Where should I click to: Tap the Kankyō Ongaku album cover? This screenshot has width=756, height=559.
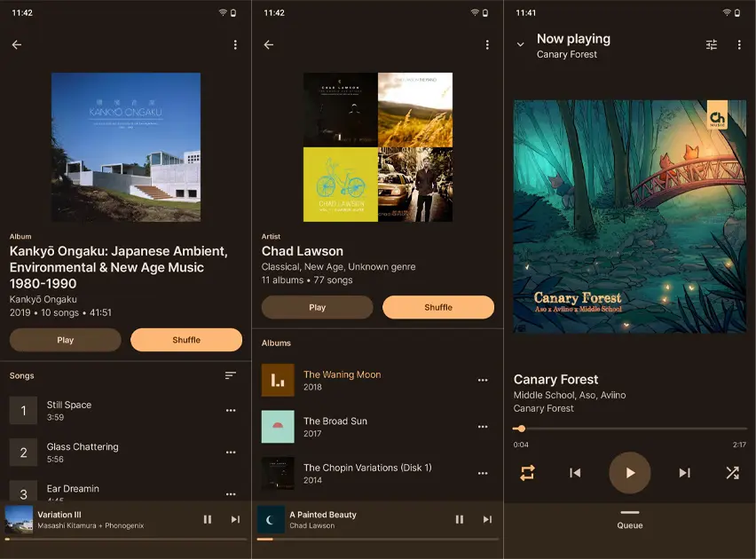[x=126, y=147]
